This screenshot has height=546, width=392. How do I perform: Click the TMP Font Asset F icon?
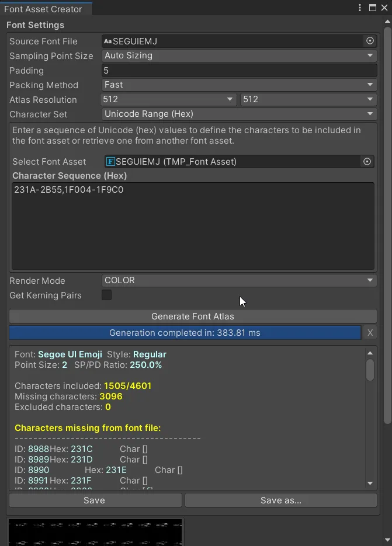pos(110,162)
